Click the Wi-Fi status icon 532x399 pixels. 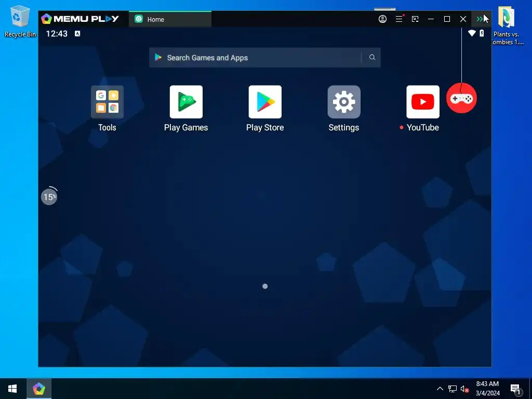click(472, 33)
